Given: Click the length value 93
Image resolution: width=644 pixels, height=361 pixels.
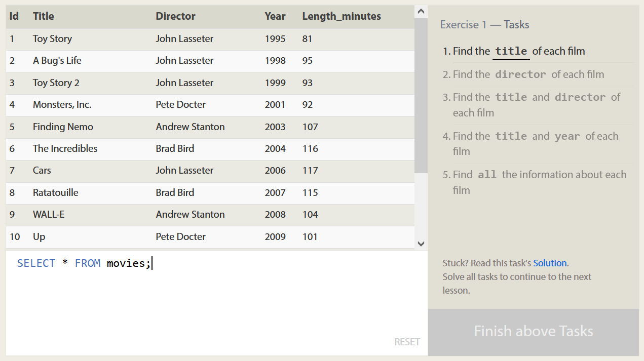Looking at the screenshot, I should click(308, 83).
